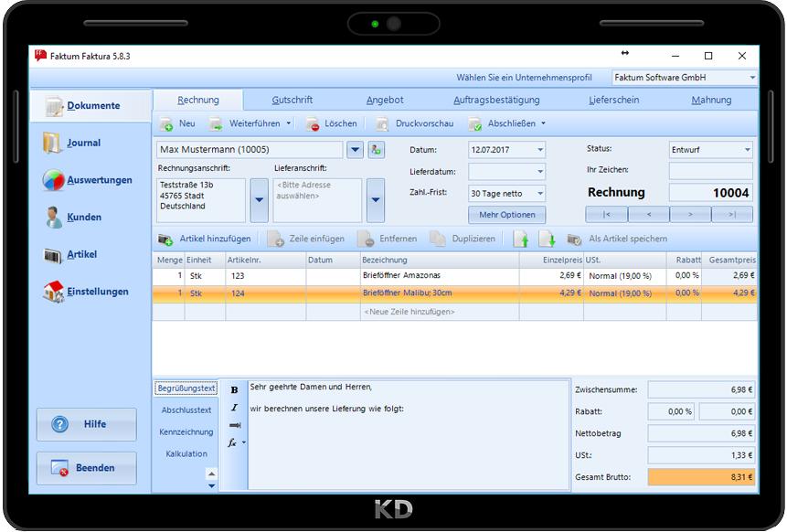Switch to the Angebot tab

[385, 100]
